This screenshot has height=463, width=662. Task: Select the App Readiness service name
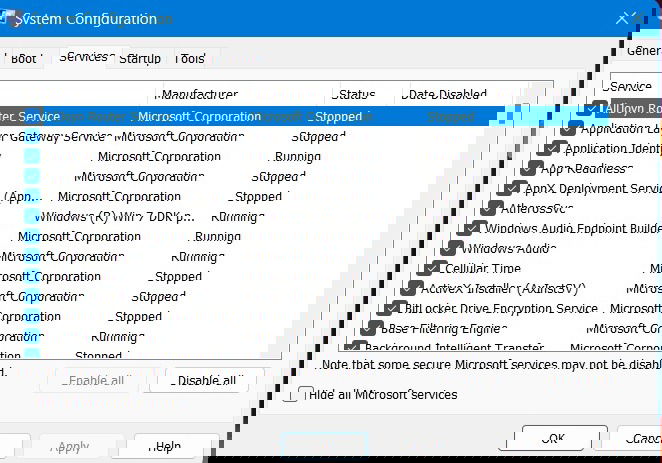pyautogui.click(x=587, y=169)
